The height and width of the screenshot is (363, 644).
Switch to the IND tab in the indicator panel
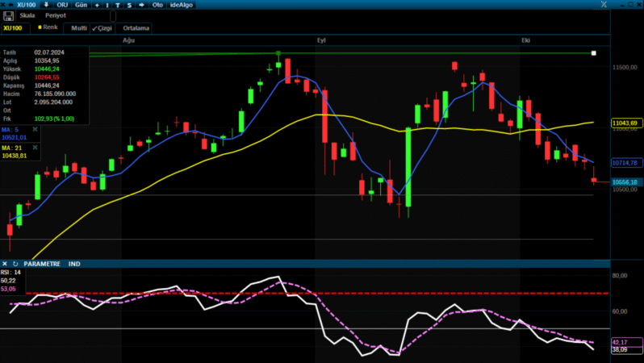(x=74, y=264)
